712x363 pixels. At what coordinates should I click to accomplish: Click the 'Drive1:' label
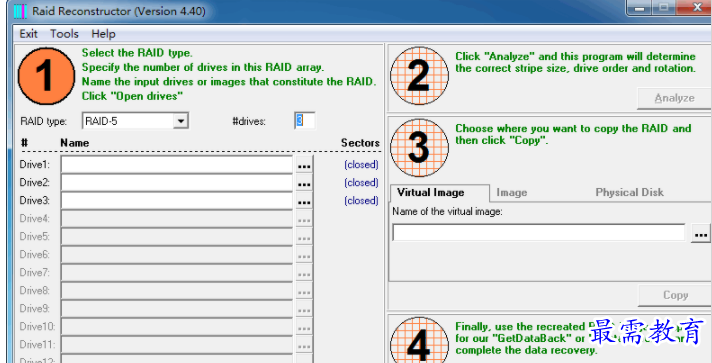pyautogui.click(x=35, y=164)
